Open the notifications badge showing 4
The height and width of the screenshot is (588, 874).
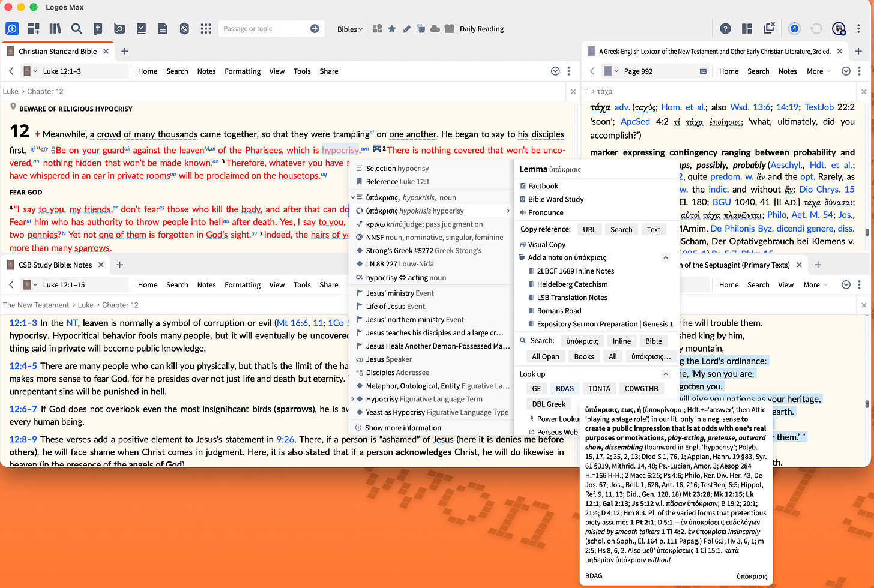[794, 28]
